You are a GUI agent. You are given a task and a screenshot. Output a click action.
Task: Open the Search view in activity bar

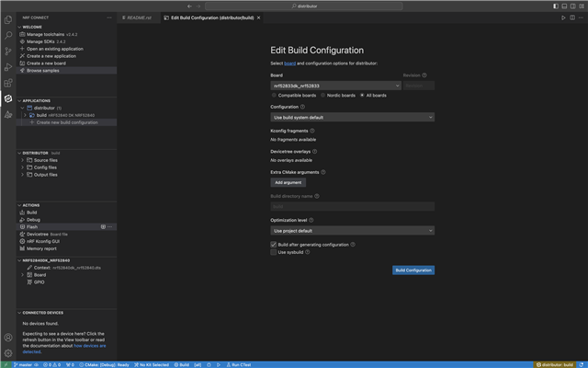pos(8,36)
